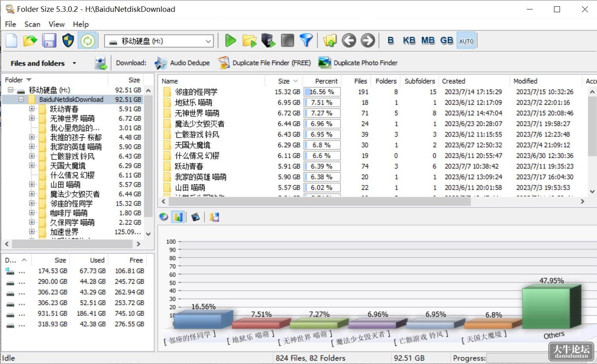Screen dimensions: 597x364
Task: Click the blue 16.56% chart bar
Action: pos(203,319)
